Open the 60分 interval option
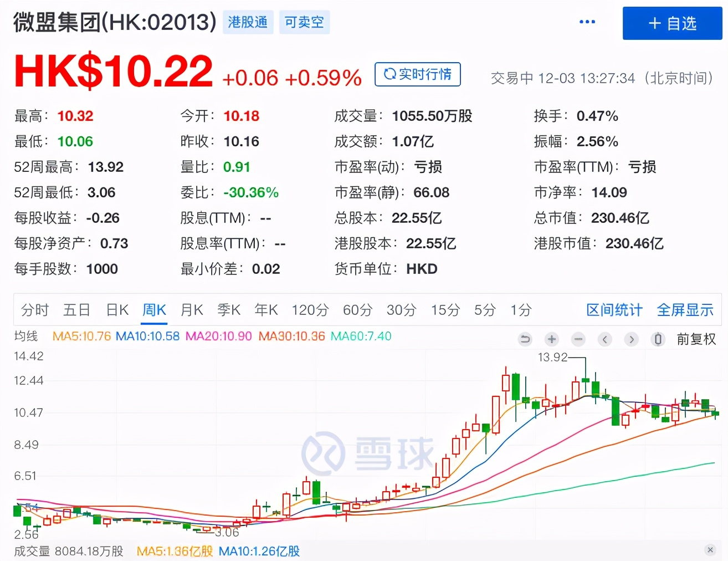The width and height of the screenshot is (728, 561). 357,310
